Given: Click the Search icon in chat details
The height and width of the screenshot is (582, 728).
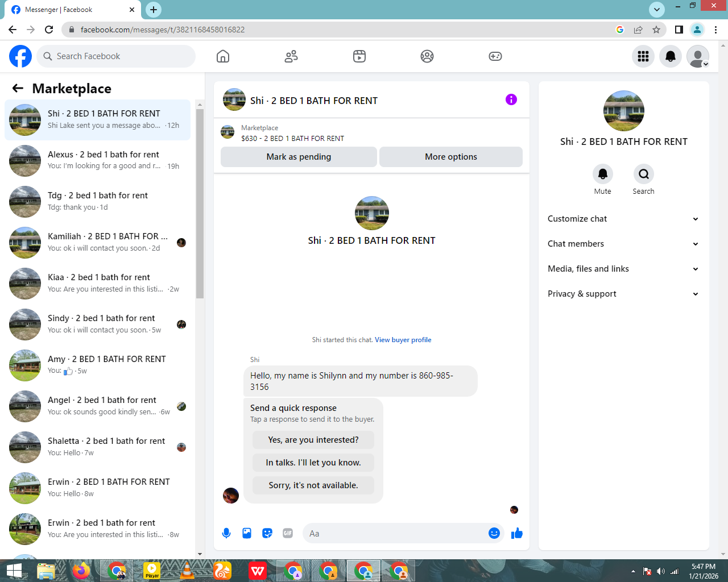Looking at the screenshot, I should [644, 174].
